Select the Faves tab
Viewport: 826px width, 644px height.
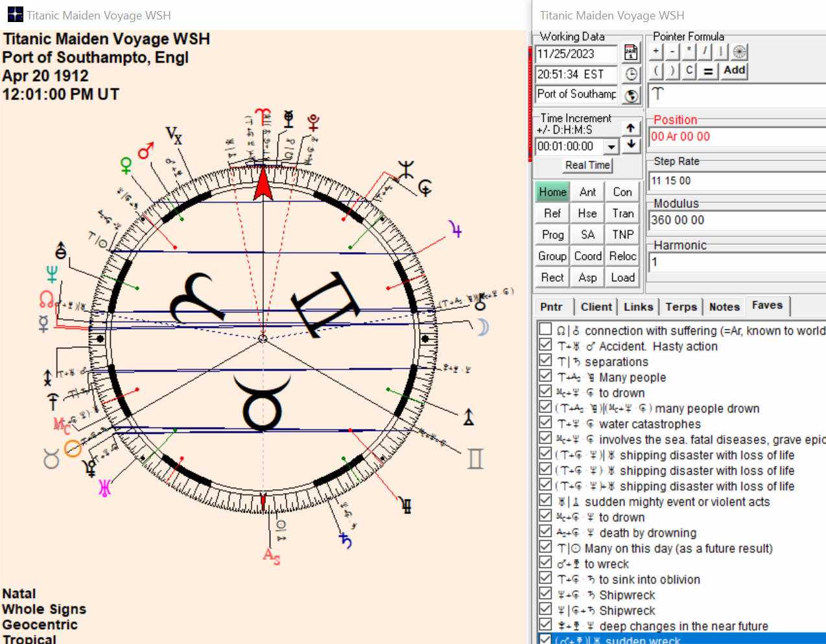point(767,305)
